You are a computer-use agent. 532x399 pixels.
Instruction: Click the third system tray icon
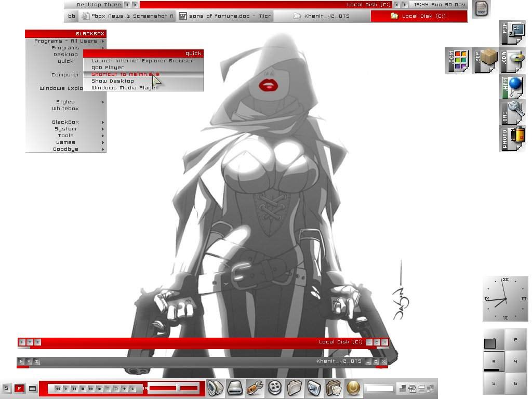pos(421,388)
